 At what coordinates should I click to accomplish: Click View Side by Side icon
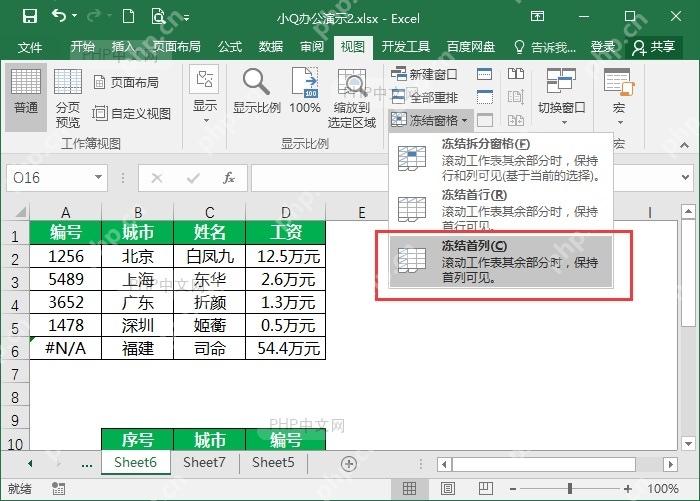tap(516, 74)
